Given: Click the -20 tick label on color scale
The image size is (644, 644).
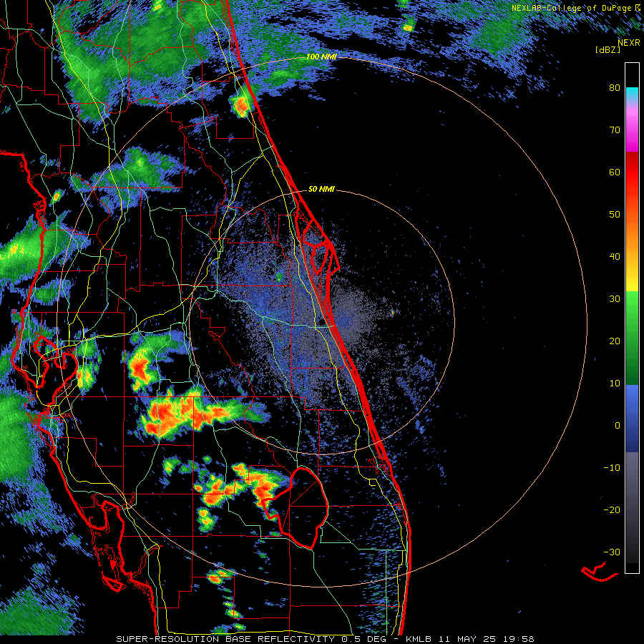Looking at the screenshot, I should click(612, 510).
